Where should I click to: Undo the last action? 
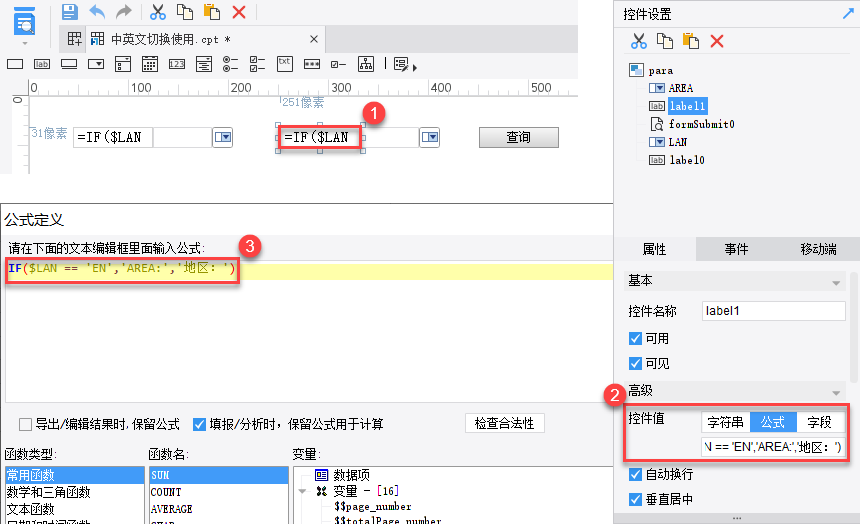coord(97,12)
